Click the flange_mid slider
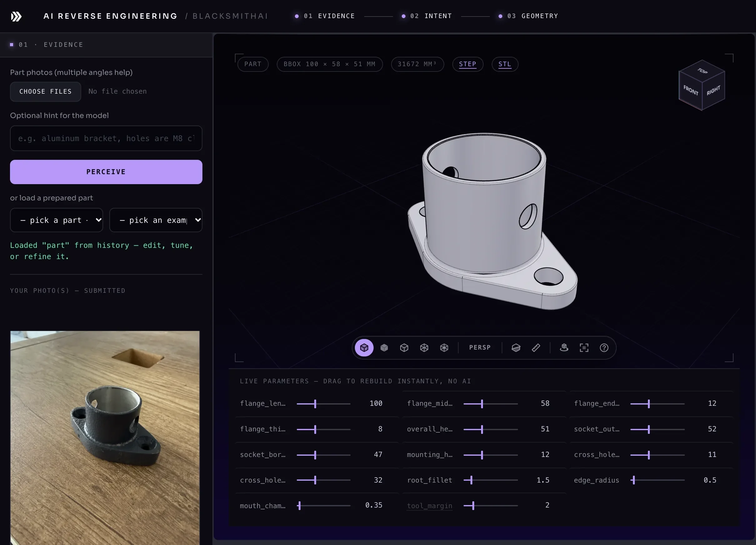Viewport: 756px width, 545px height. (x=490, y=404)
